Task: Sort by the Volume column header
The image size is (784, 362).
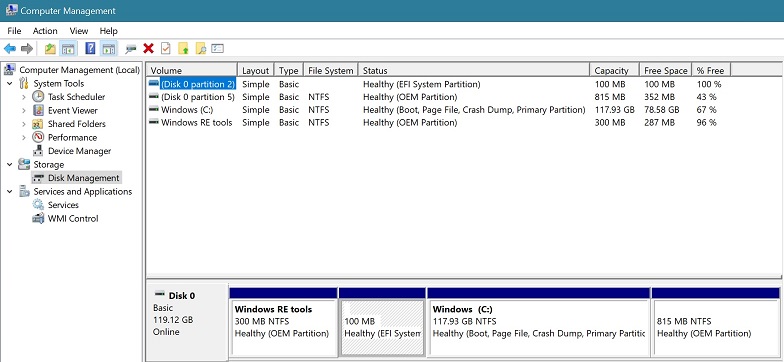Action: [x=192, y=70]
